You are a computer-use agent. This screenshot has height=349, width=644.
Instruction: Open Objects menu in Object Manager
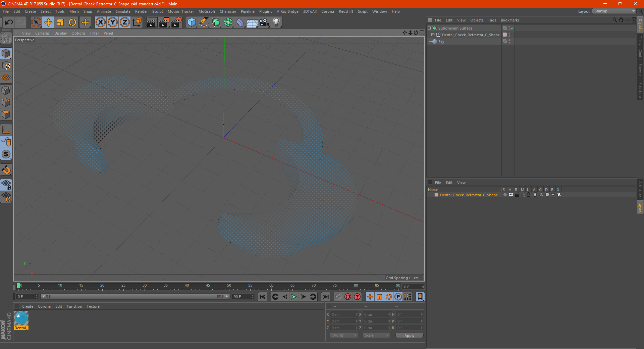[477, 20]
